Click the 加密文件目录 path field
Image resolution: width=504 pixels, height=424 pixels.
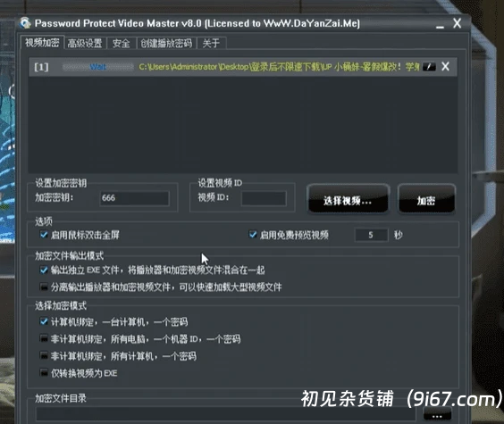225,414
